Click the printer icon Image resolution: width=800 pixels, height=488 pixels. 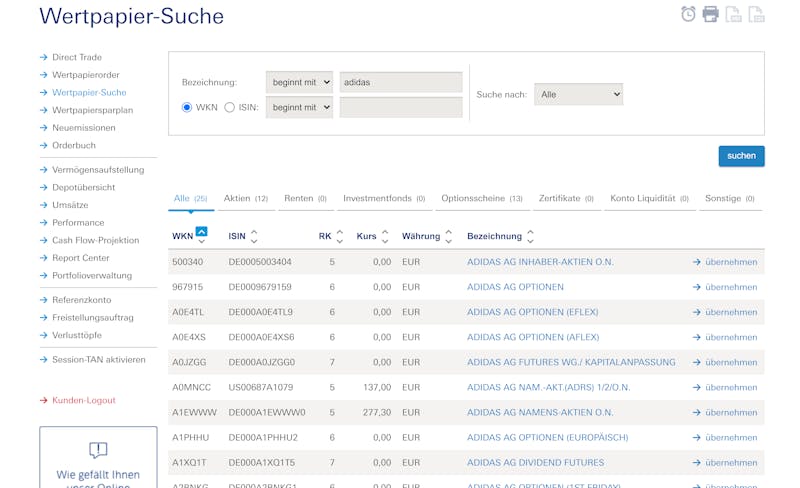(x=710, y=14)
